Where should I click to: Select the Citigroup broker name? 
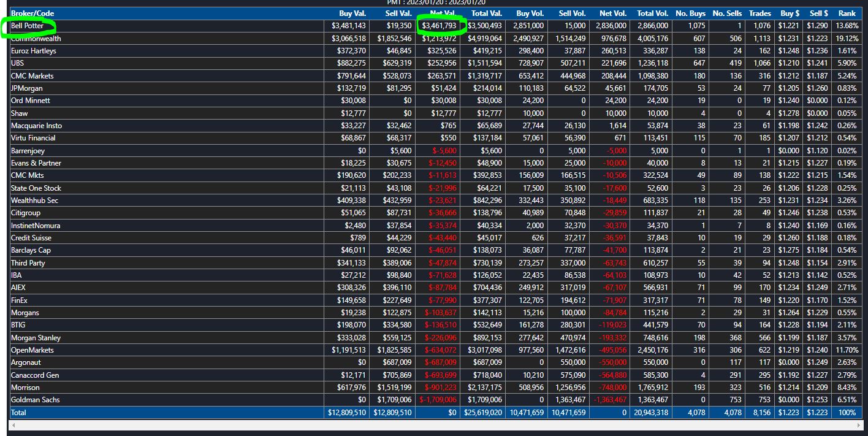[26, 213]
